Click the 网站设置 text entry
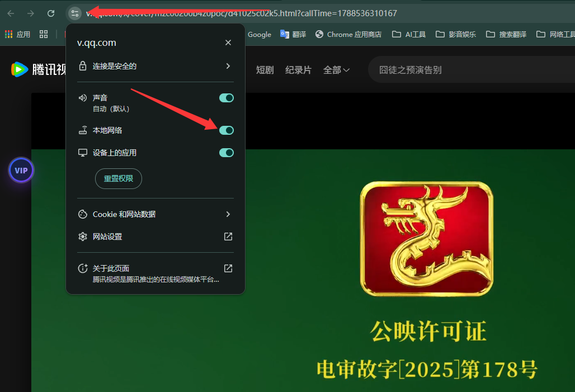 click(x=107, y=237)
